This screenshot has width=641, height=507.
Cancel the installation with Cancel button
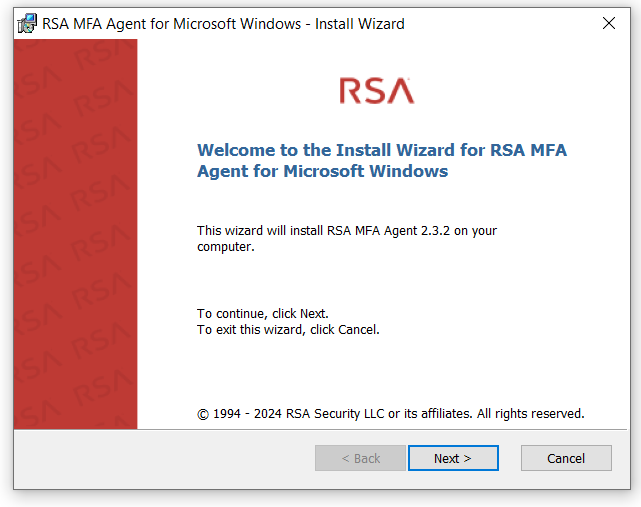[x=566, y=458]
